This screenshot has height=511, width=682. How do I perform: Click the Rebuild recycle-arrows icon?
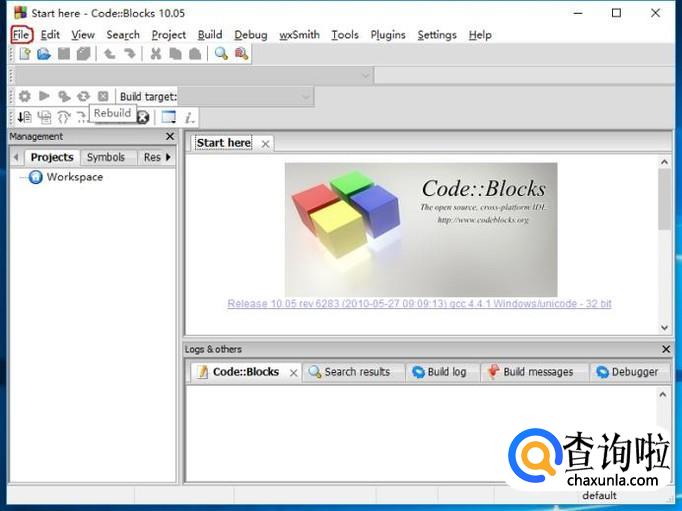click(x=84, y=96)
